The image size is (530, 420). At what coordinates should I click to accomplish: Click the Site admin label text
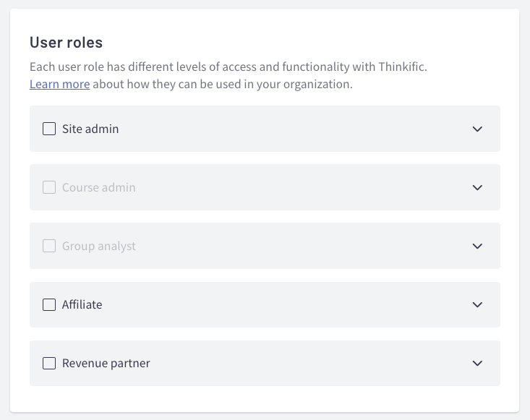coord(90,129)
